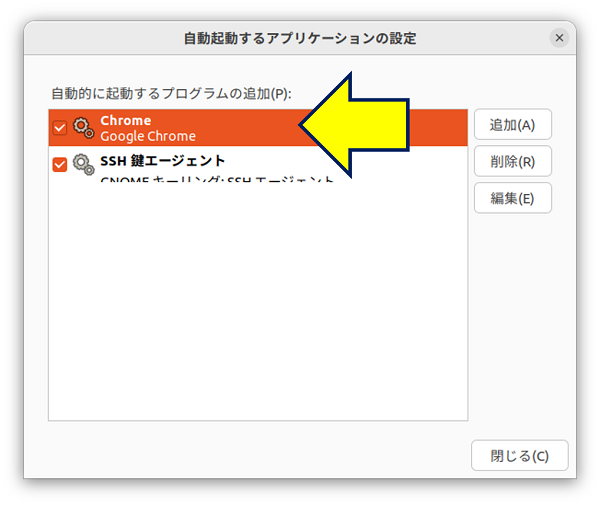Toggle the SSH 鍵エージェント checkbox
Viewport: 600px width, 505px height.
click(60, 165)
